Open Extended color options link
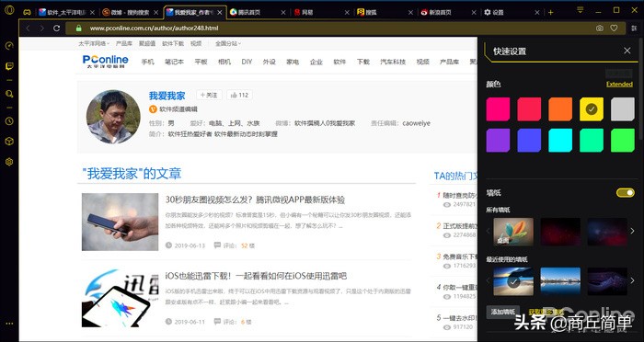The image size is (644, 342). [619, 85]
